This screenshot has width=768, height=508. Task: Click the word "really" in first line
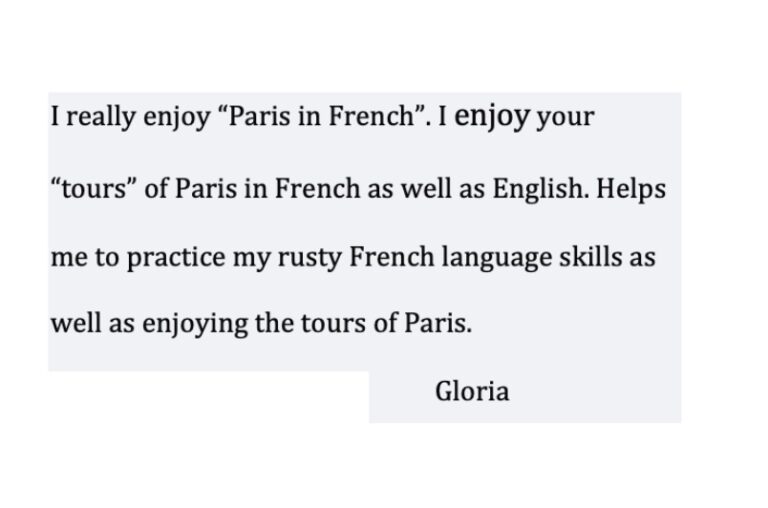[x=101, y=118]
